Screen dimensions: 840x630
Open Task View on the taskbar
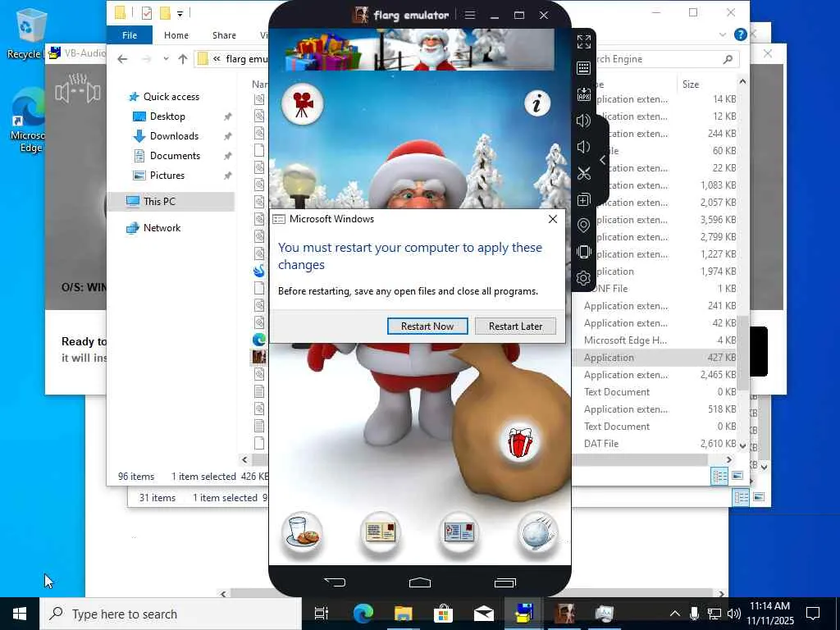click(x=322, y=614)
